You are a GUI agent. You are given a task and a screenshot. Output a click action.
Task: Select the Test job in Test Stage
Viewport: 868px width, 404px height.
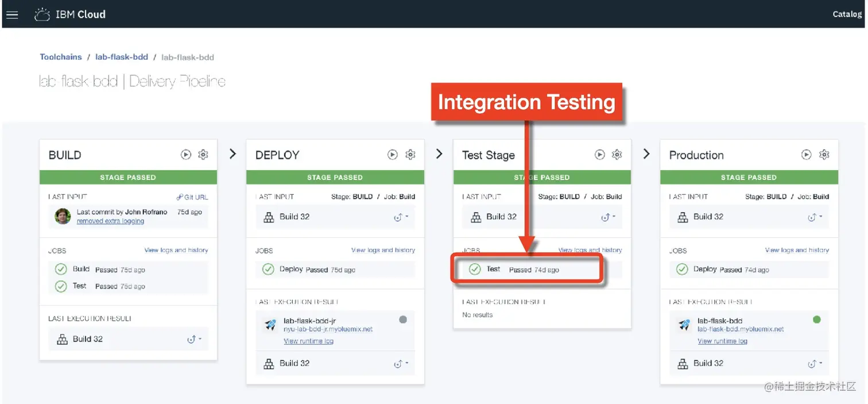[493, 269]
